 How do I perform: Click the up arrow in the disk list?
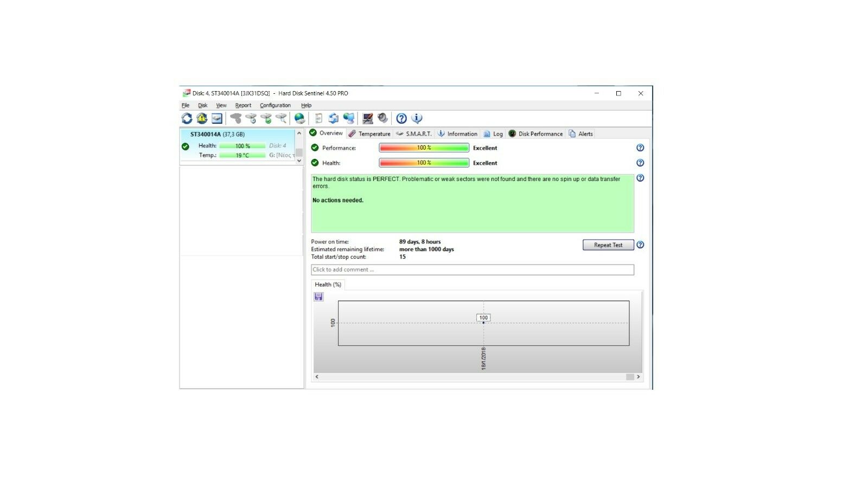299,133
